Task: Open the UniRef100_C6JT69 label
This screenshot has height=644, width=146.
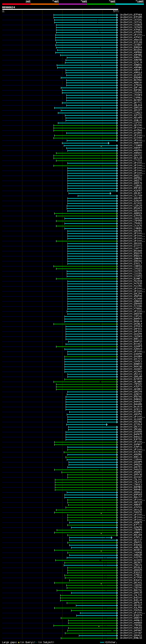Action: pos(131,196)
